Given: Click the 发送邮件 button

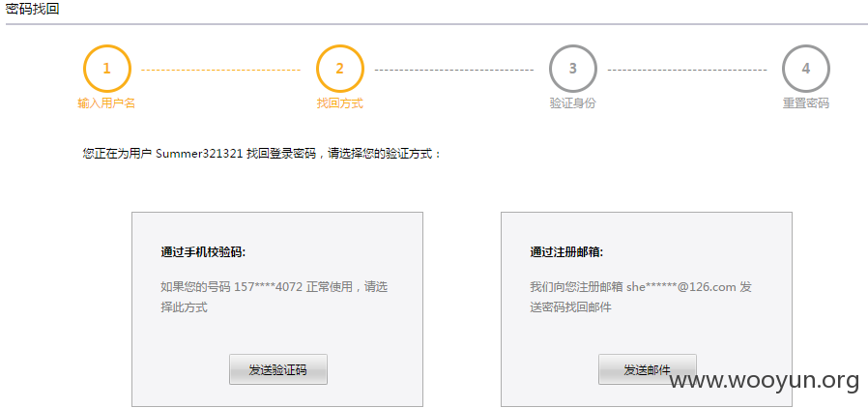Looking at the screenshot, I should point(647,369).
